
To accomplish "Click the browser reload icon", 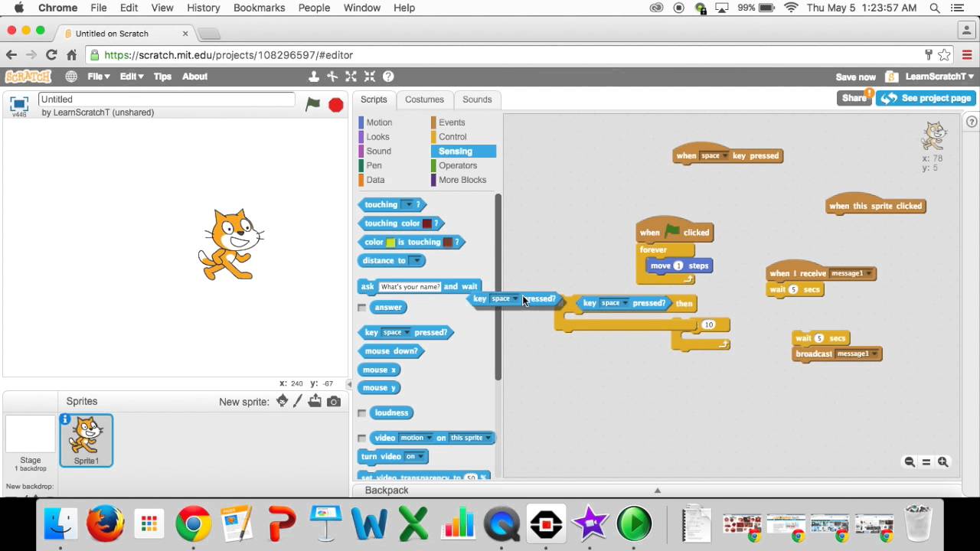I will click(x=51, y=55).
